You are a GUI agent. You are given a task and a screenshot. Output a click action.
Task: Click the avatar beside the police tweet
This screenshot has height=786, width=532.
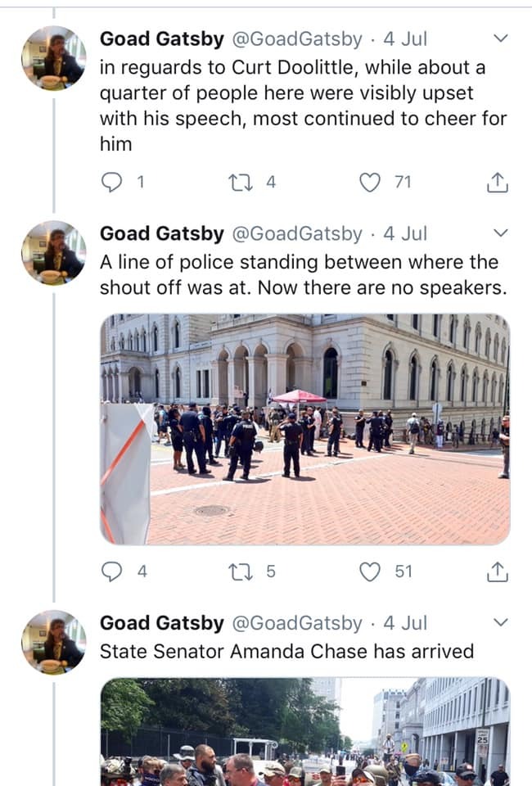(53, 253)
